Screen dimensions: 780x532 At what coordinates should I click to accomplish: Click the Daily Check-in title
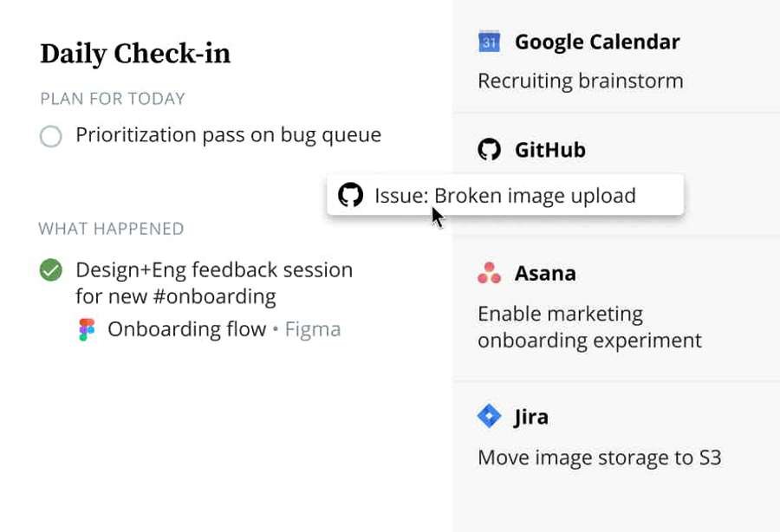point(135,54)
